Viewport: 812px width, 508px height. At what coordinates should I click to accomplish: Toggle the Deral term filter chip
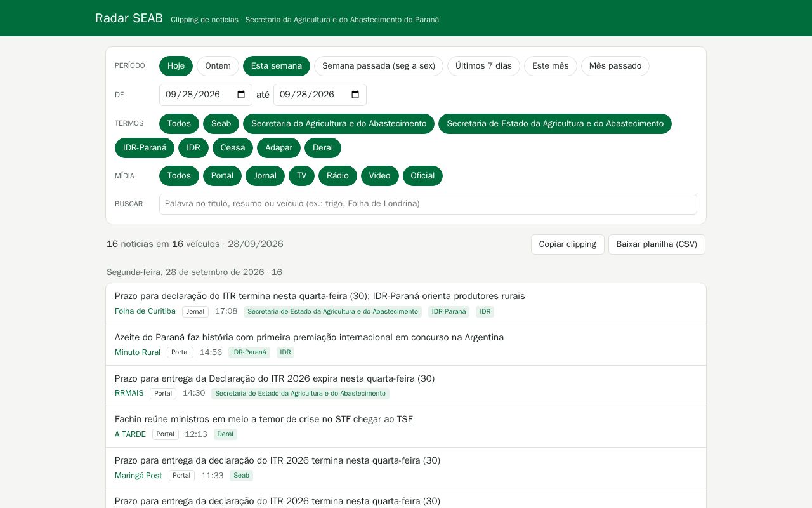(323, 148)
